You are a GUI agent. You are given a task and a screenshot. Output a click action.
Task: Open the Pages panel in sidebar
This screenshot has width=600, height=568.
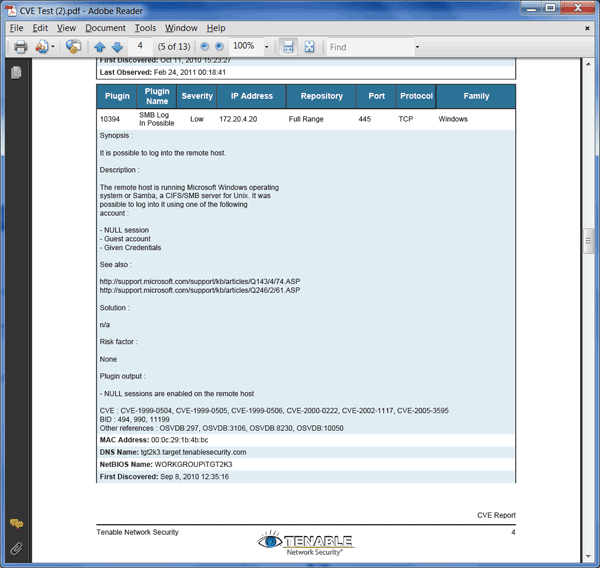point(16,73)
